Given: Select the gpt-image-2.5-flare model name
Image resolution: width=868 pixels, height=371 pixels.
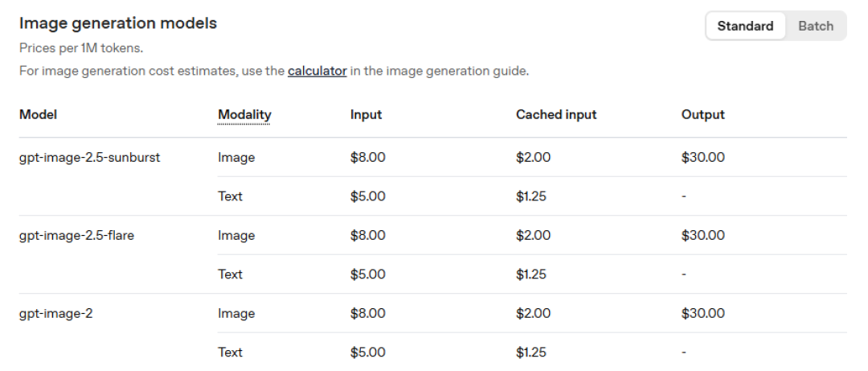Looking at the screenshot, I should pos(76,236).
